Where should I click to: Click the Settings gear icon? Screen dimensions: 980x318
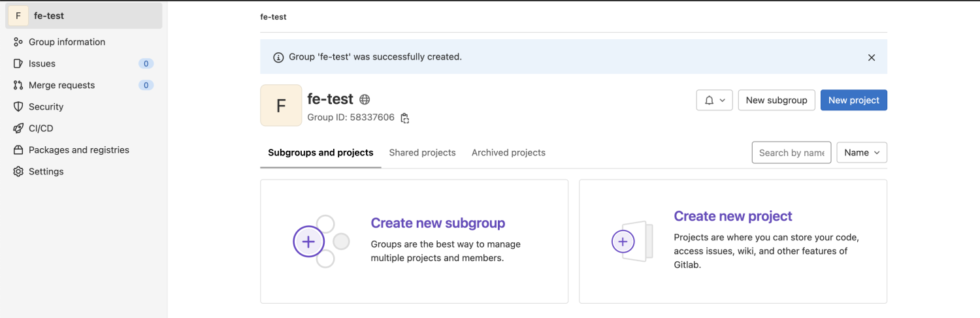18,171
